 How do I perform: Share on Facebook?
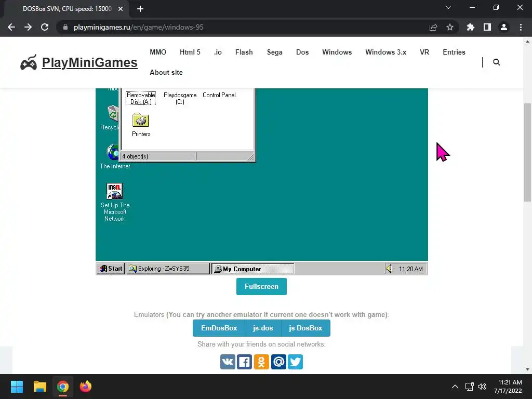244,362
